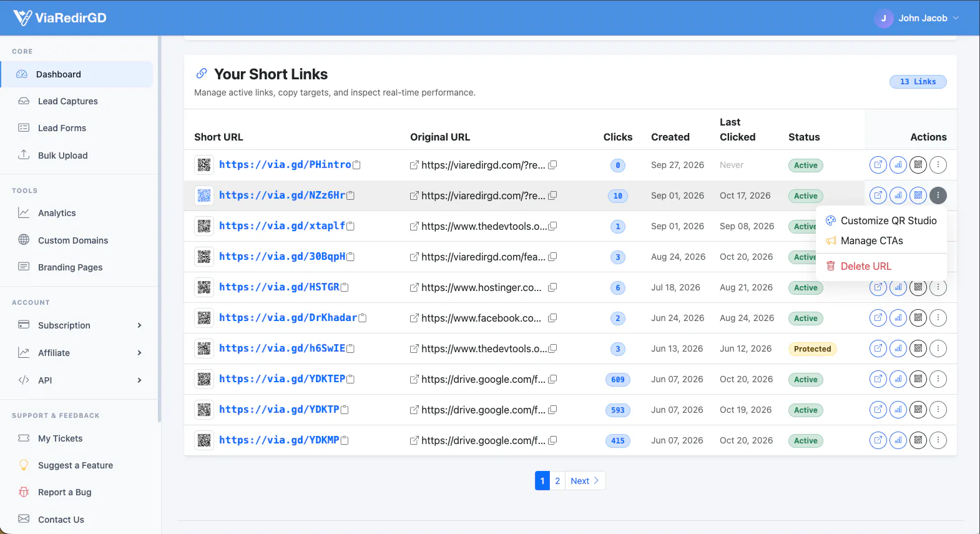Viewport: 980px width, 534px height.
Task: View analytics icon for YDKTEP row
Action: pos(898,379)
